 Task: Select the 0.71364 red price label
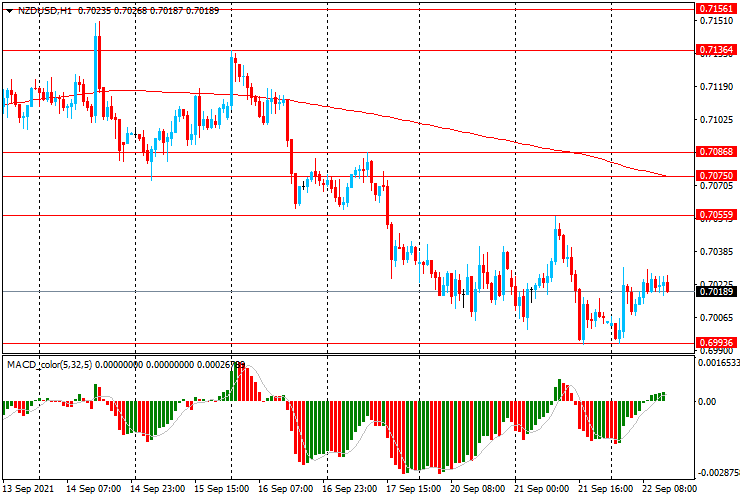(717, 49)
